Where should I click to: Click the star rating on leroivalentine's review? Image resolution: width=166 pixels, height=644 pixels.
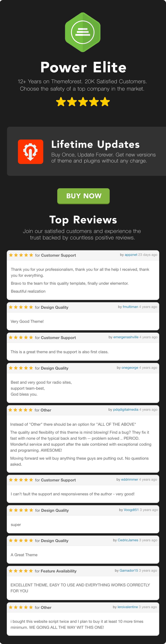click(21, 607)
